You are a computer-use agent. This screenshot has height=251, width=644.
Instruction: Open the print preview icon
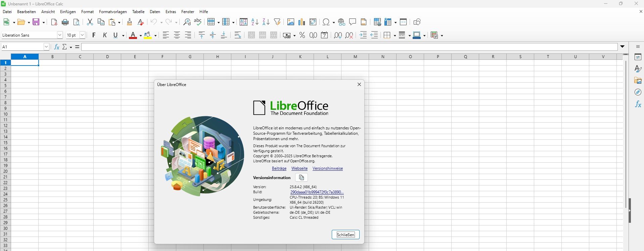coord(77,22)
